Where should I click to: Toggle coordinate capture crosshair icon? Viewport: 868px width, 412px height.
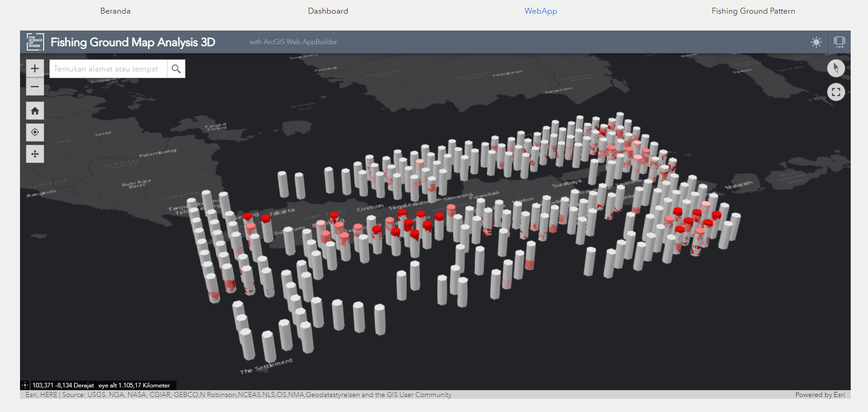pyautogui.click(x=25, y=385)
